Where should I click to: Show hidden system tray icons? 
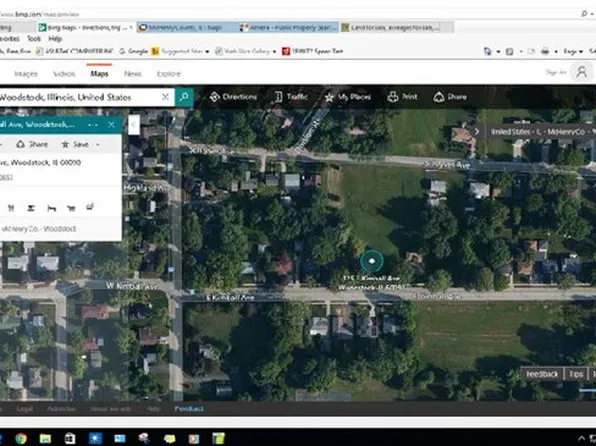click(x=582, y=438)
